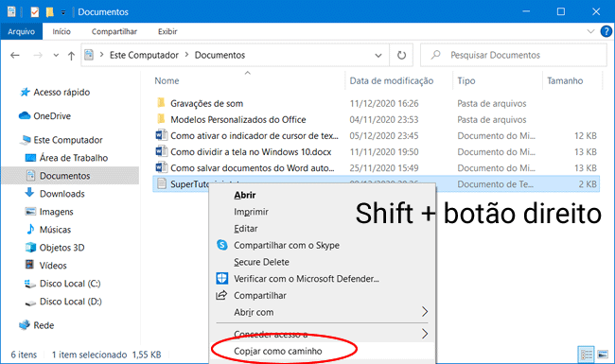Image resolution: width=615 pixels, height=364 pixels.
Task: Refresh the Documentos folder
Action: [x=401, y=55]
